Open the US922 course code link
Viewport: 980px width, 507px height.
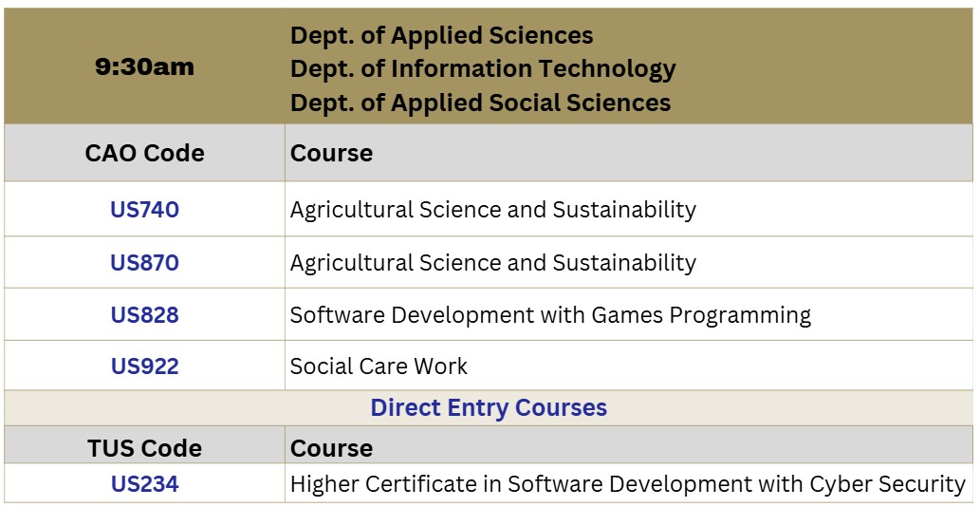144,366
